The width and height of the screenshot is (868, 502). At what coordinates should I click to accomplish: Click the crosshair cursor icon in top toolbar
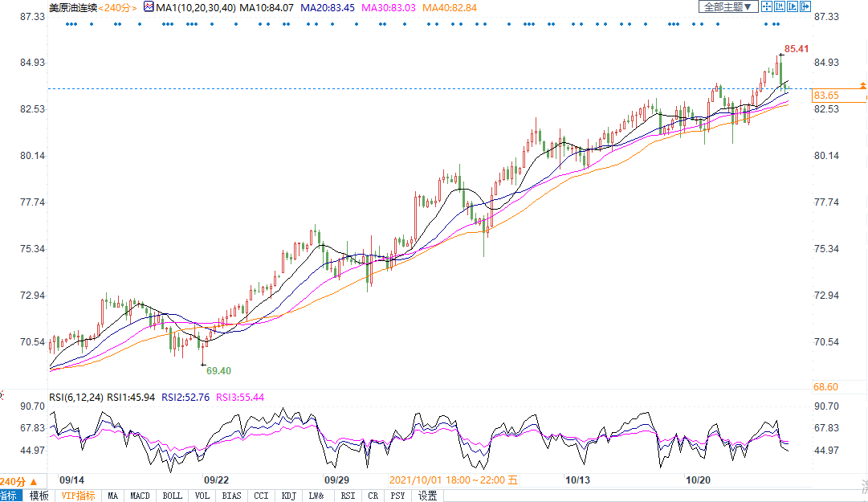(x=767, y=7)
